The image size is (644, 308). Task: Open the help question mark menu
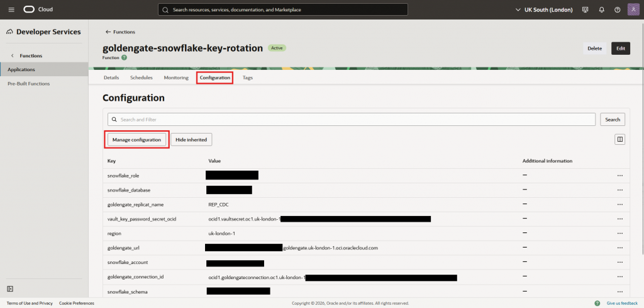618,9
